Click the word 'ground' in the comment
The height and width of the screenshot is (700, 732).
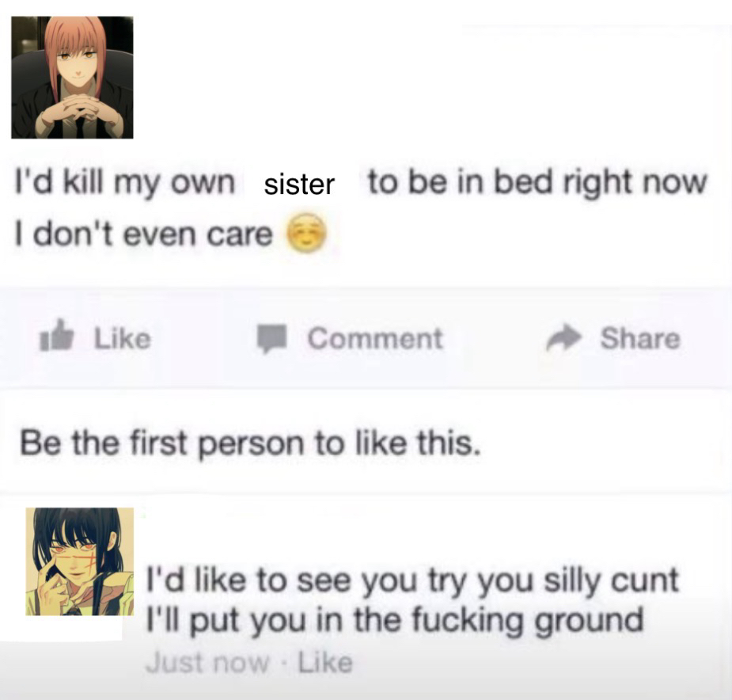pyautogui.click(x=589, y=622)
